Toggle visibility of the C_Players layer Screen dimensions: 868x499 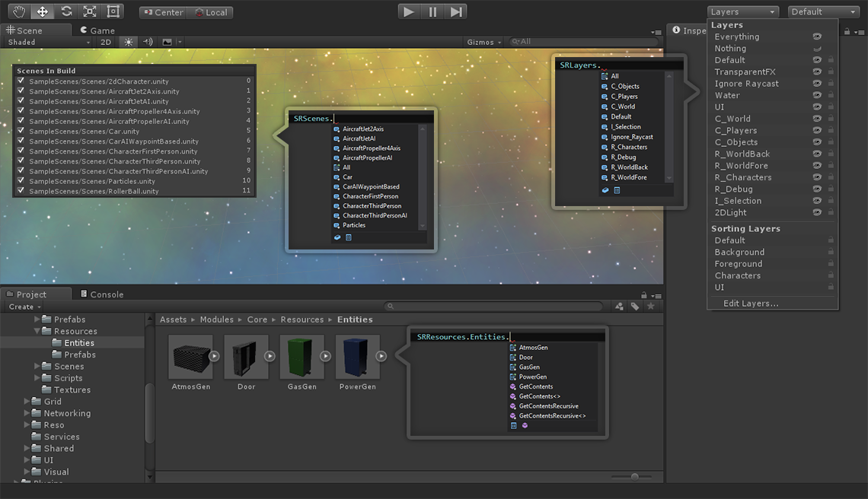[816, 131]
